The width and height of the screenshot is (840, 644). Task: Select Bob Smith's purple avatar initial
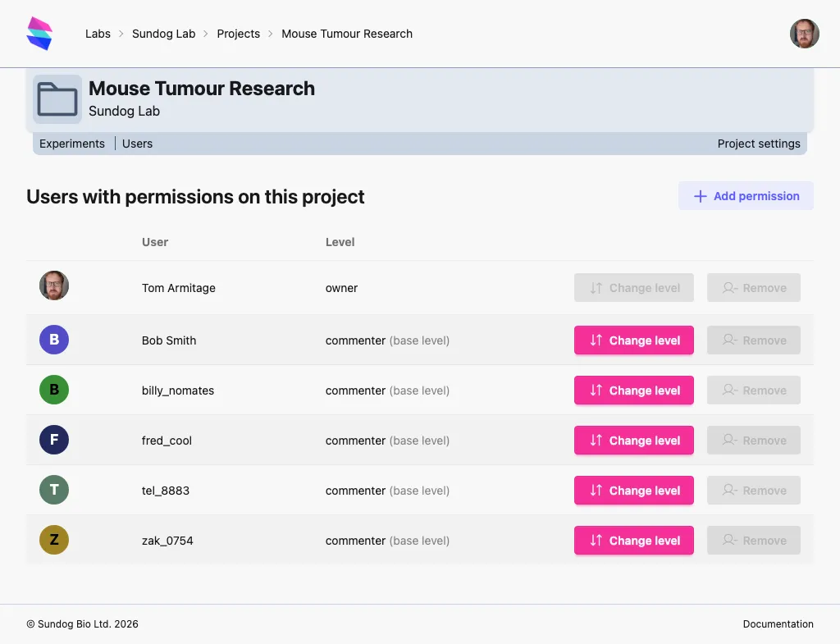[x=53, y=339]
